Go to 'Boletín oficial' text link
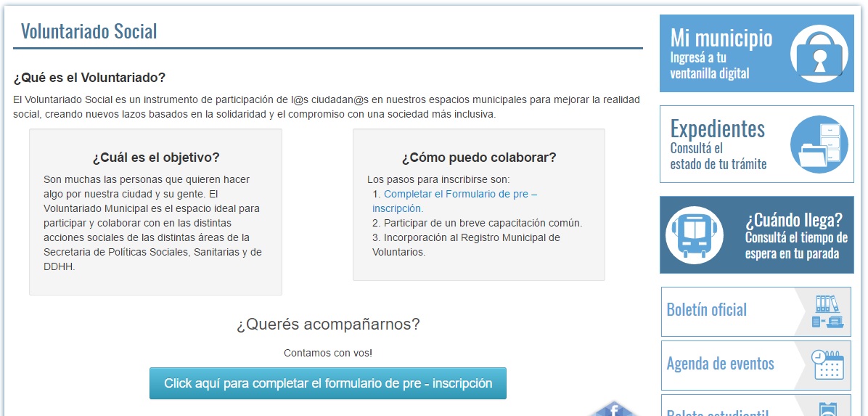The image size is (868, 416). 706,310
